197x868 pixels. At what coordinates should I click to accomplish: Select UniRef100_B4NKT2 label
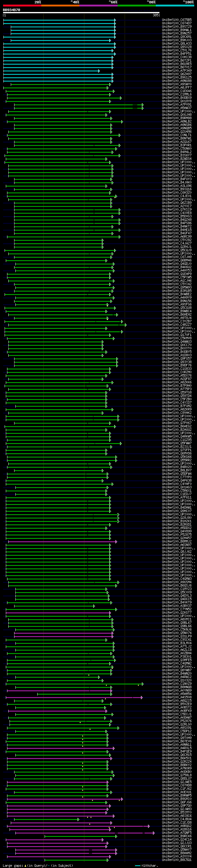(x=177, y=227)
